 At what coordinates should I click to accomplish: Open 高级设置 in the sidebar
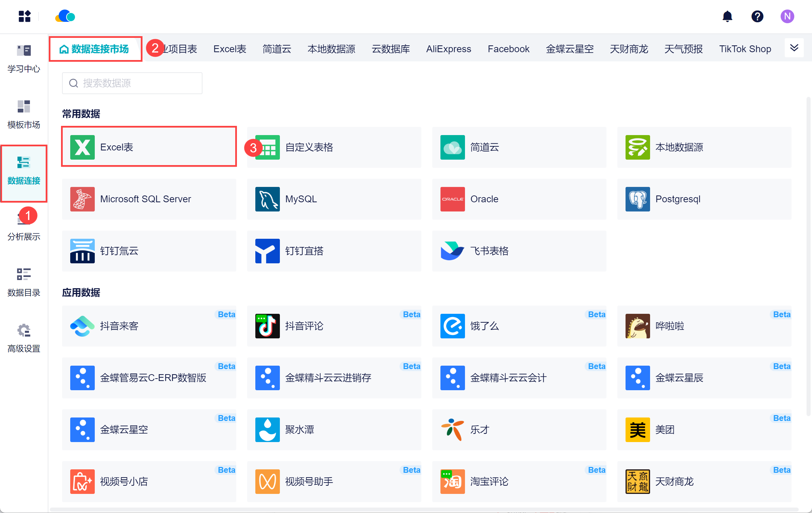24,339
